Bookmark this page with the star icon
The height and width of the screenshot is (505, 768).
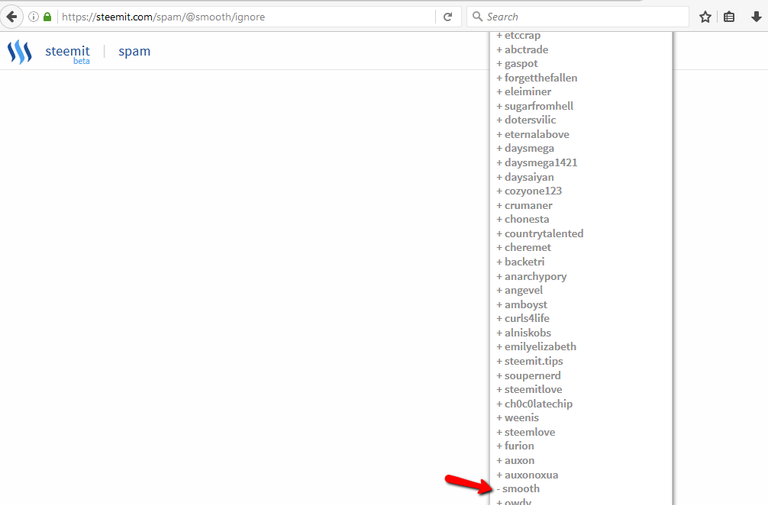[705, 17]
